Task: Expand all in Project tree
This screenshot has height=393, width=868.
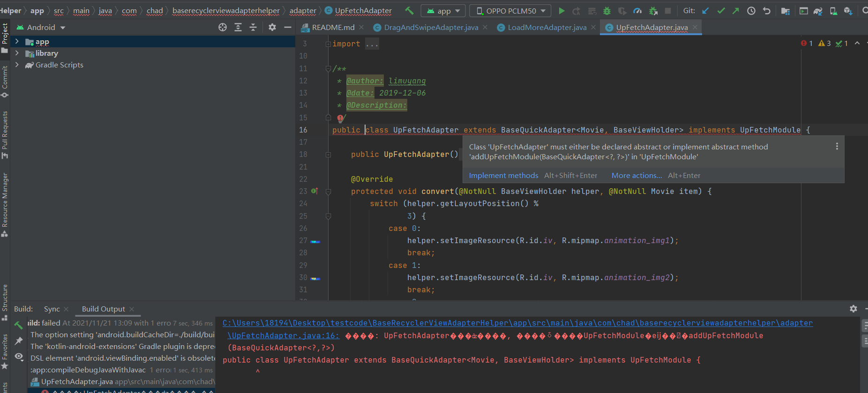Action: click(238, 27)
